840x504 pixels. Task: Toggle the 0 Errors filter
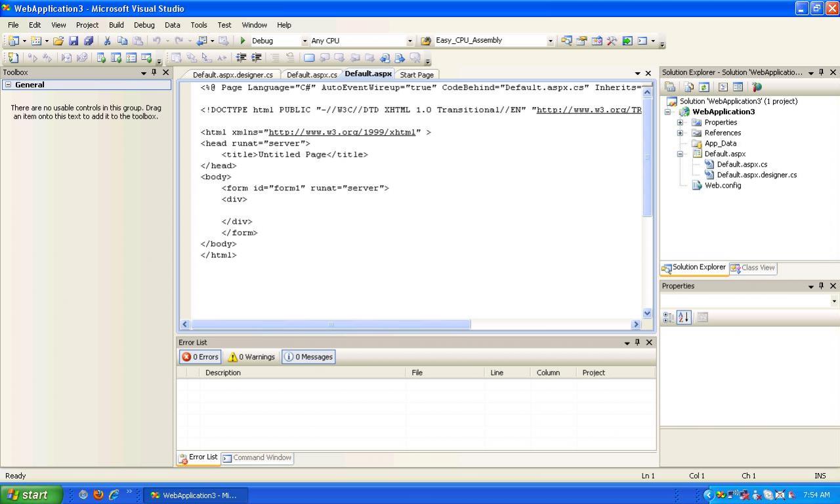pos(200,357)
